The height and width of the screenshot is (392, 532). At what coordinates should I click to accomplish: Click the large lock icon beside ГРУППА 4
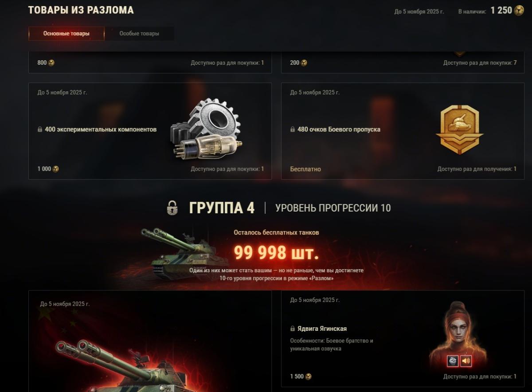(172, 208)
